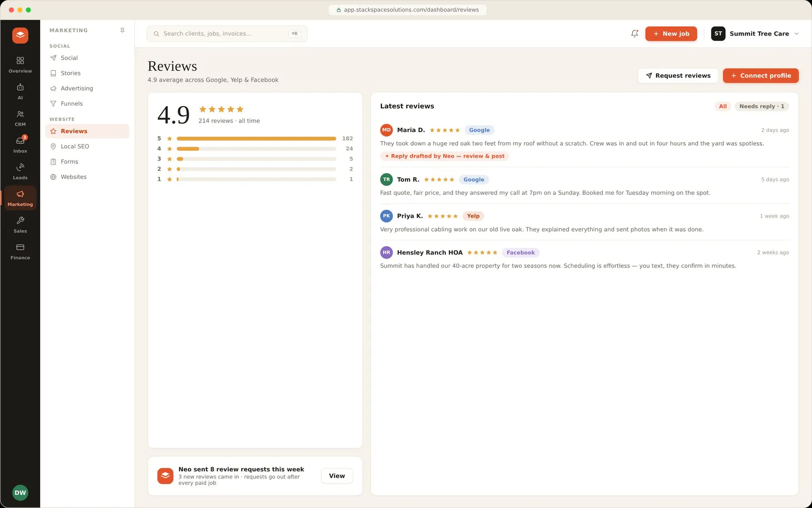812x508 pixels.
Task: Open Forms page
Action: click(87, 162)
